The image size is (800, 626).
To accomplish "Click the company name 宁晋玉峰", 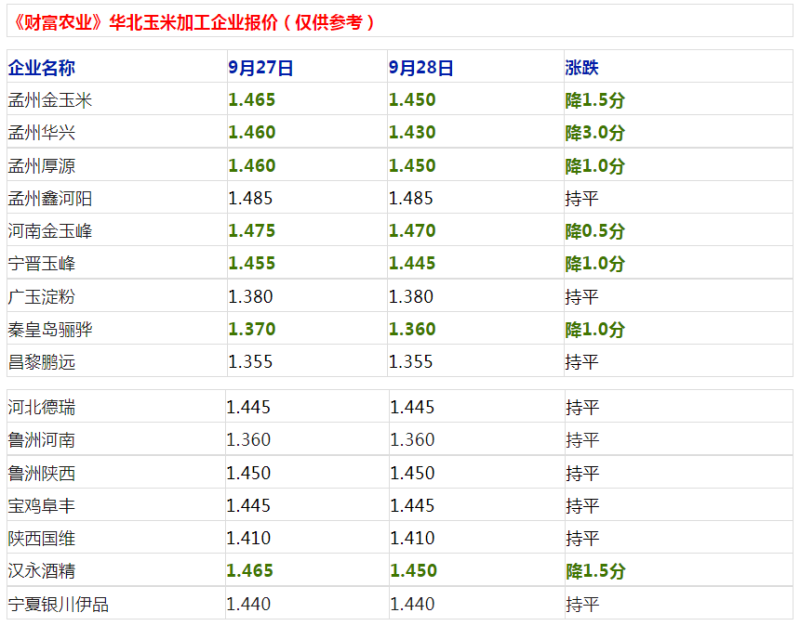I will [41, 263].
